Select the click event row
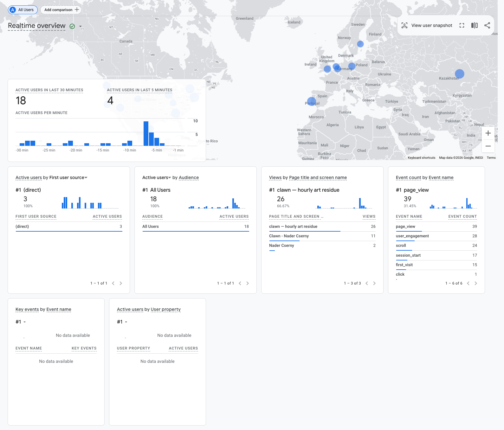This screenshot has width=504, height=430. click(x=436, y=274)
